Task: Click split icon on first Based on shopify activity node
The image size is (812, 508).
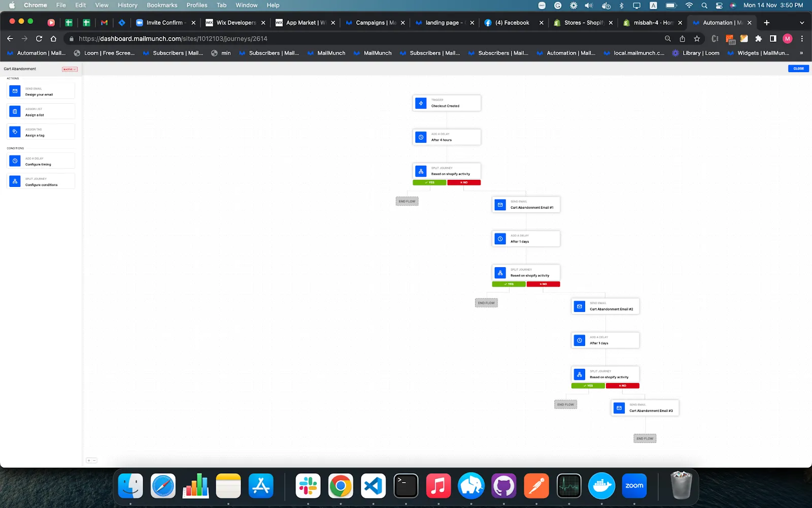Action: tap(421, 171)
